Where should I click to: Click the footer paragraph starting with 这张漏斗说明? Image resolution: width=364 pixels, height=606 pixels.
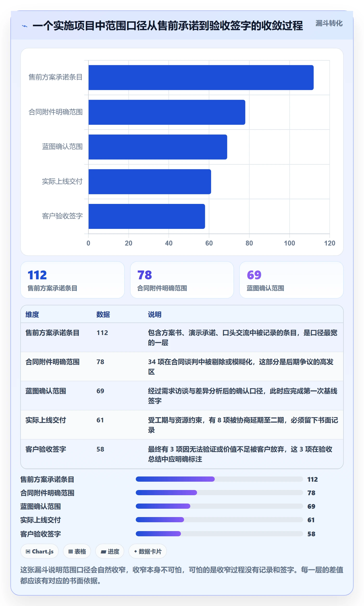click(x=182, y=575)
